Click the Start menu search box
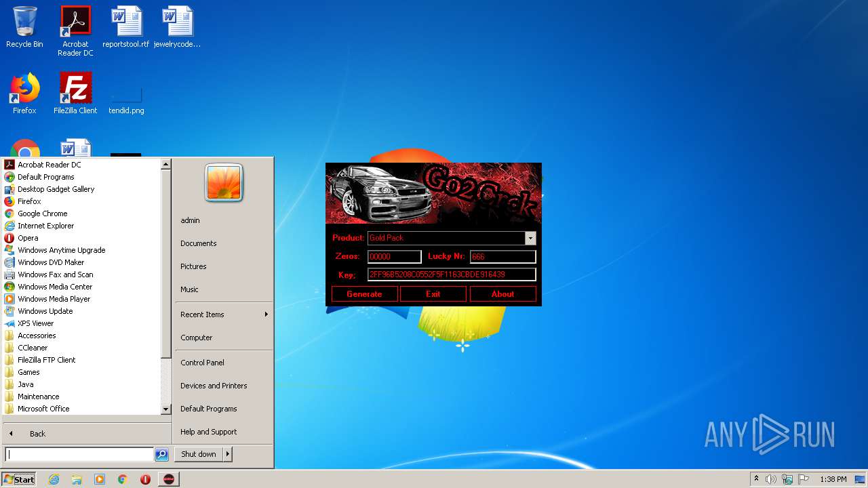868x488 pixels. point(79,455)
